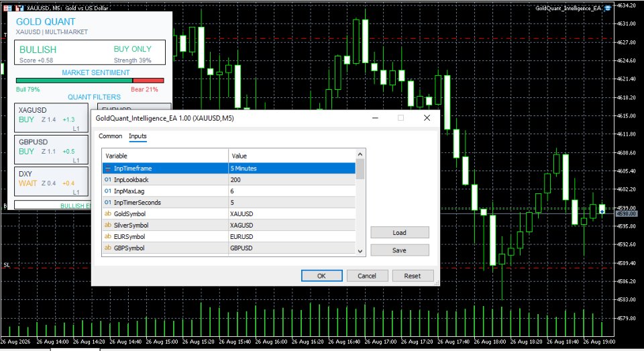Click the string icon beside SilverSymbol
Screen dimensions: 644x351
point(108,225)
